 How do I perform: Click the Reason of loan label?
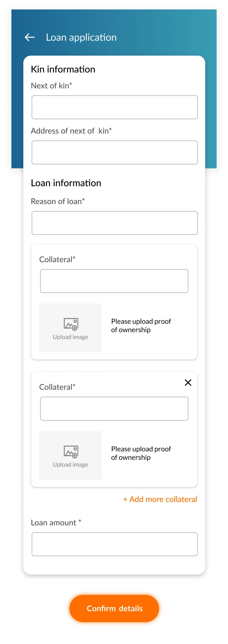pos(58,201)
